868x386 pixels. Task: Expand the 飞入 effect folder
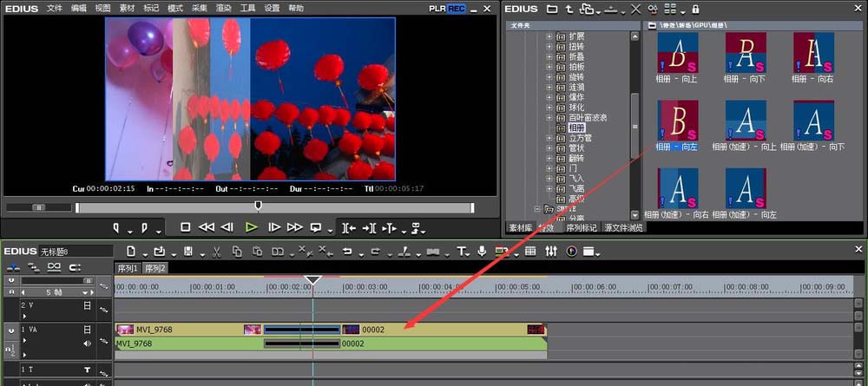(549, 178)
